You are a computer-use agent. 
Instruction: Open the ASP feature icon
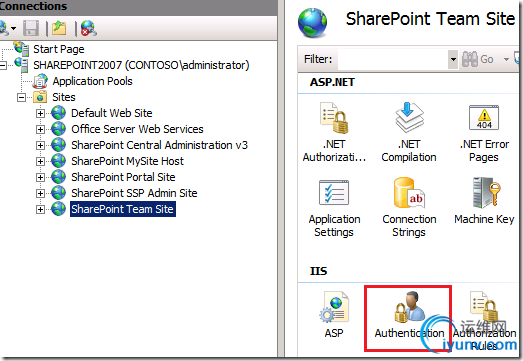(x=334, y=315)
